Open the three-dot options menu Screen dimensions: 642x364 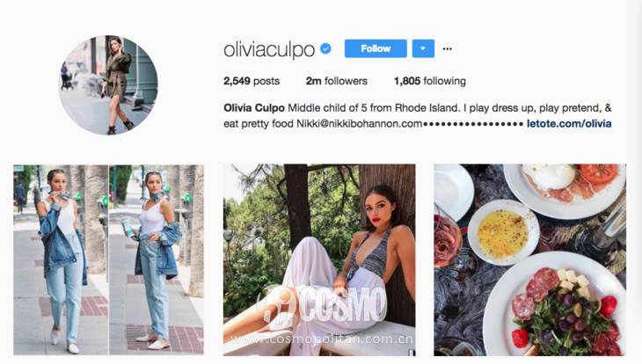click(x=447, y=48)
